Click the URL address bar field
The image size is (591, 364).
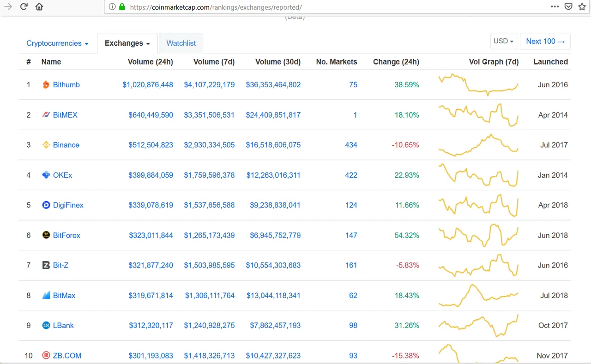coord(323,7)
